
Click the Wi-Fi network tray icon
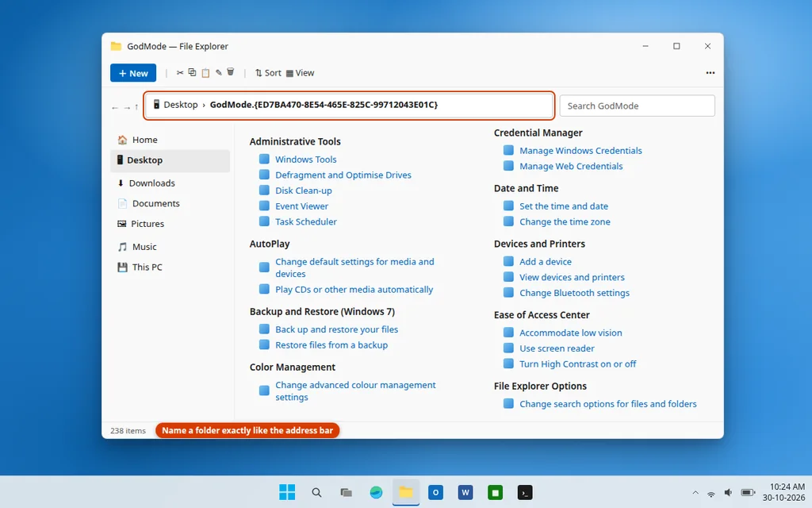[711, 493]
